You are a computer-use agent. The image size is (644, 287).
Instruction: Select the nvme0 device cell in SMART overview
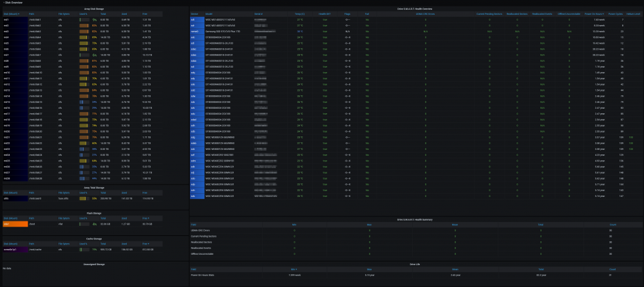coord(197,31)
